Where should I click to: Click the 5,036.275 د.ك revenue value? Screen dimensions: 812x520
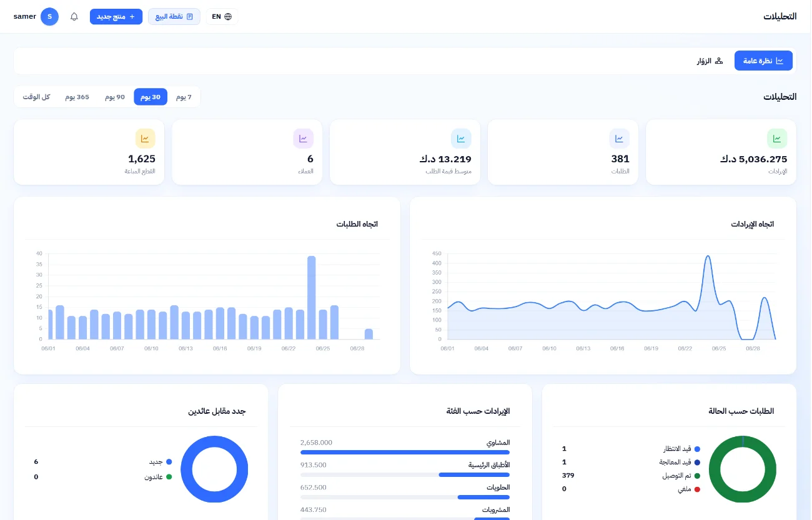[x=753, y=159]
